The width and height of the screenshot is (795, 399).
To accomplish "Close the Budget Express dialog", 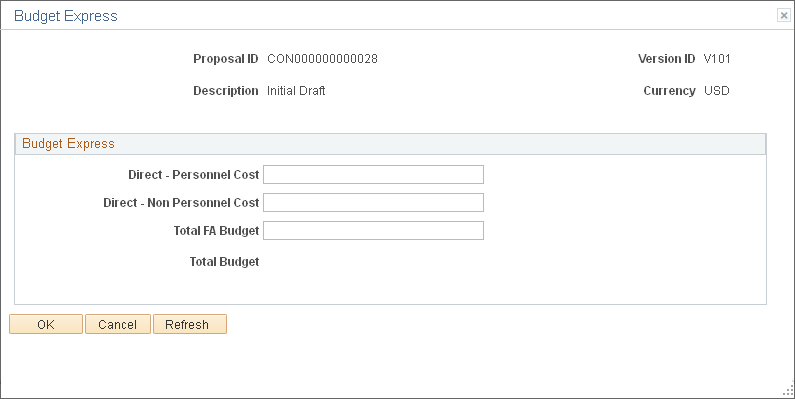I will click(x=783, y=16).
